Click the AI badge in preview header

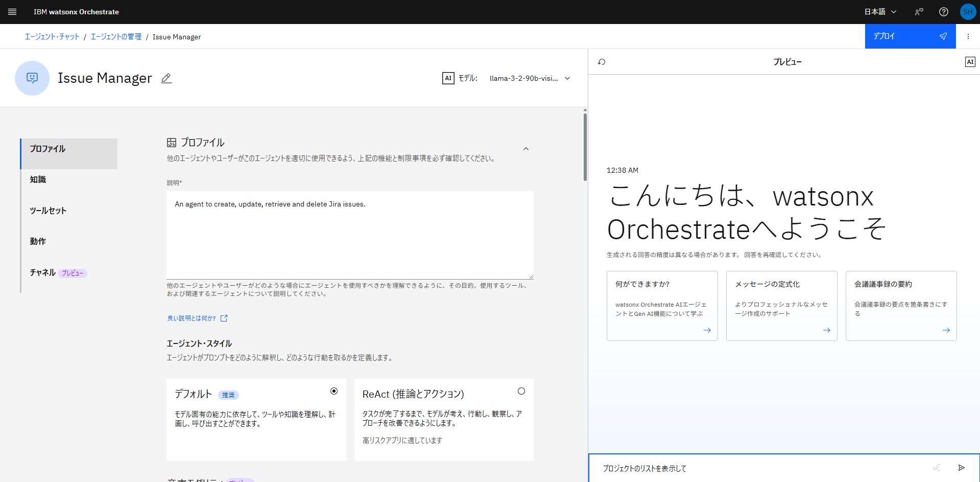tap(970, 62)
